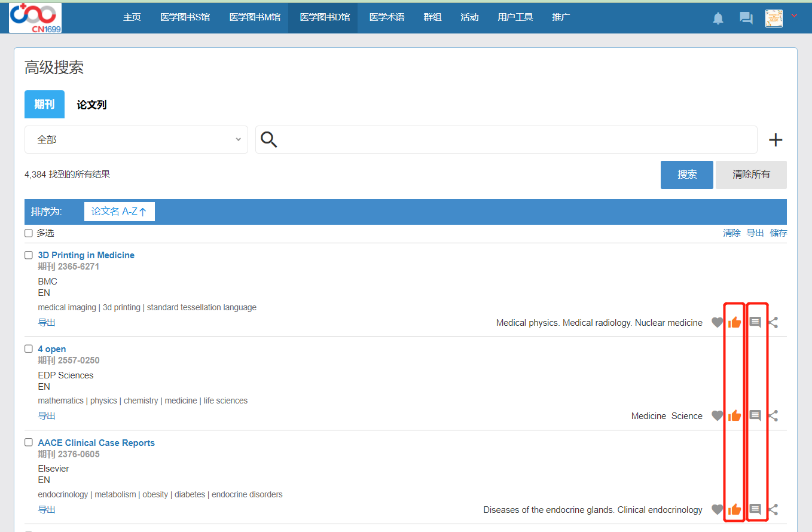This screenshot has height=532, width=812.
Task: Open the 全部 field dropdown
Action: [x=136, y=139]
